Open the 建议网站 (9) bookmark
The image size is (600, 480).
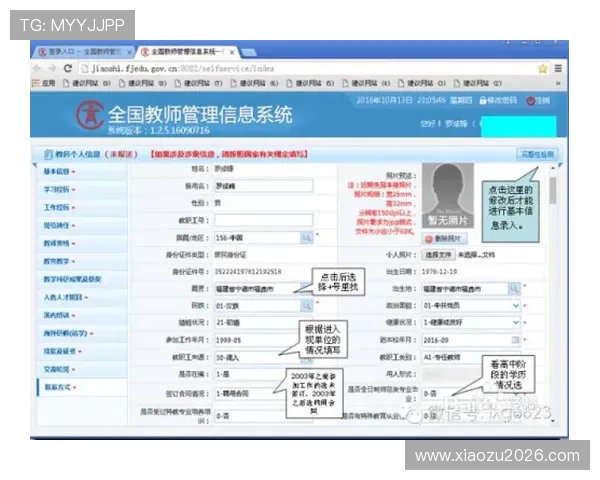click(87, 83)
